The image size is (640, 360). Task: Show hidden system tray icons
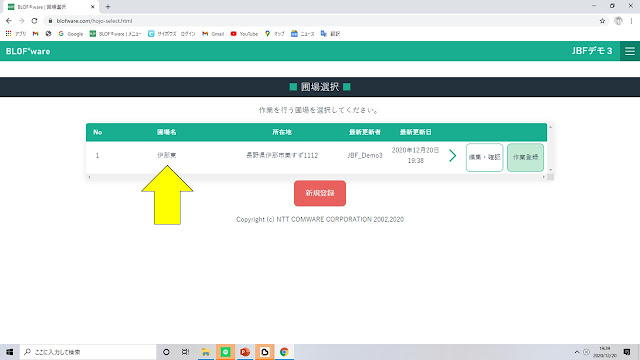tap(577, 352)
